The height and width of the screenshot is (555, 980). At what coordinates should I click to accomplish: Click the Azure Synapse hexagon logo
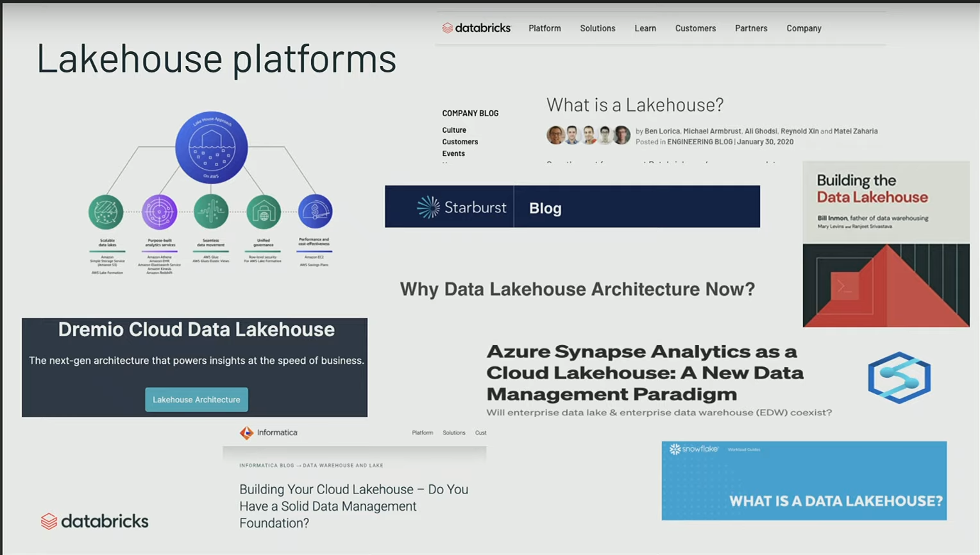tap(899, 377)
